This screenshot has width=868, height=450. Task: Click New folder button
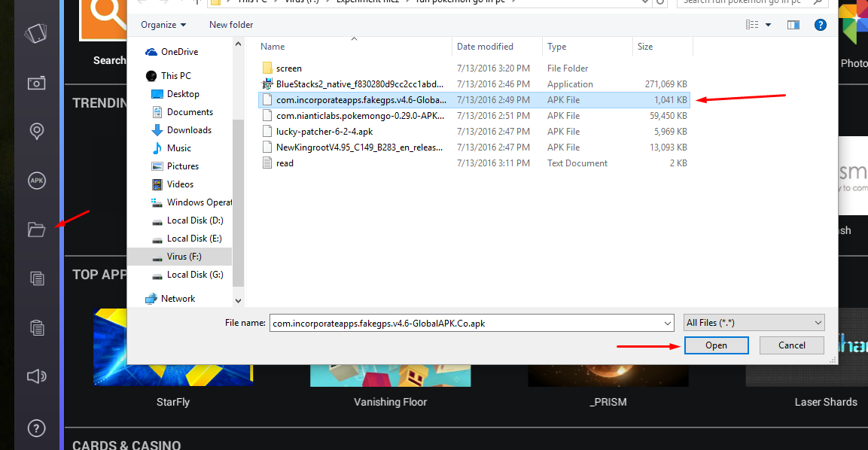pos(231,25)
